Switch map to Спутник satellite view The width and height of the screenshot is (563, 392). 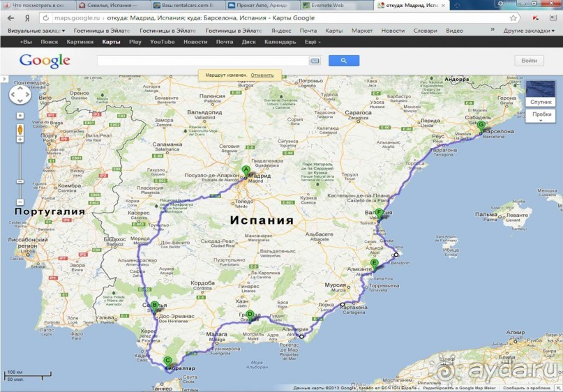point(541,102)
